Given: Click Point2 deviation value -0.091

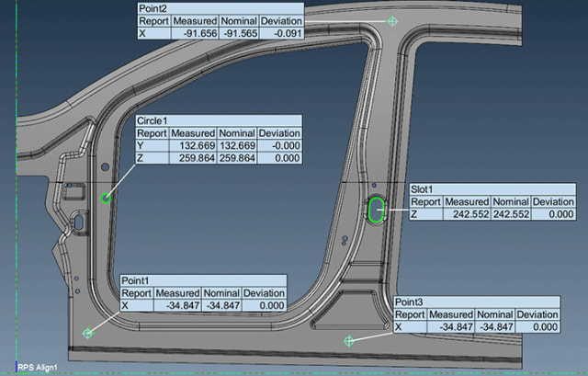Looking at the screenshot, I should pyautogui.click(x=281, y=33).
